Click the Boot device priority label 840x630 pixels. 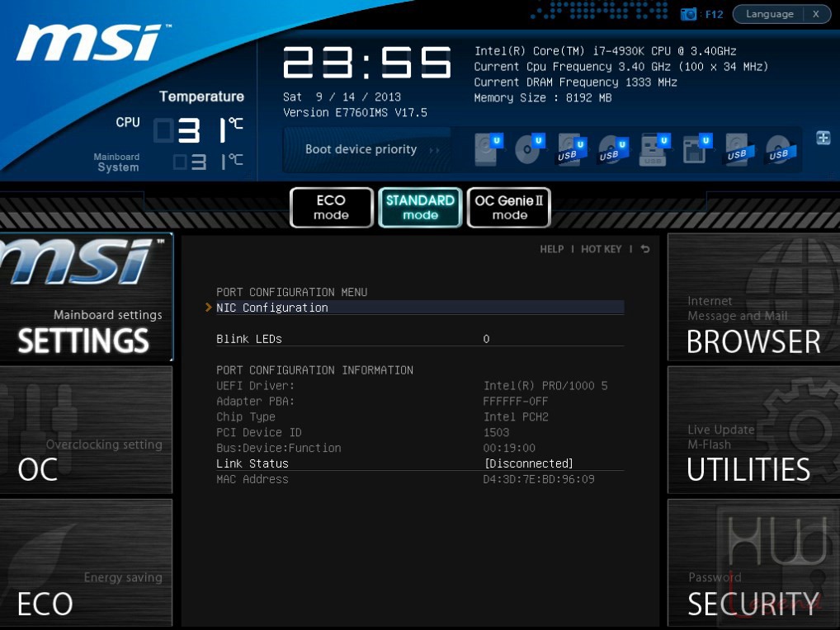tap(361, 149)
